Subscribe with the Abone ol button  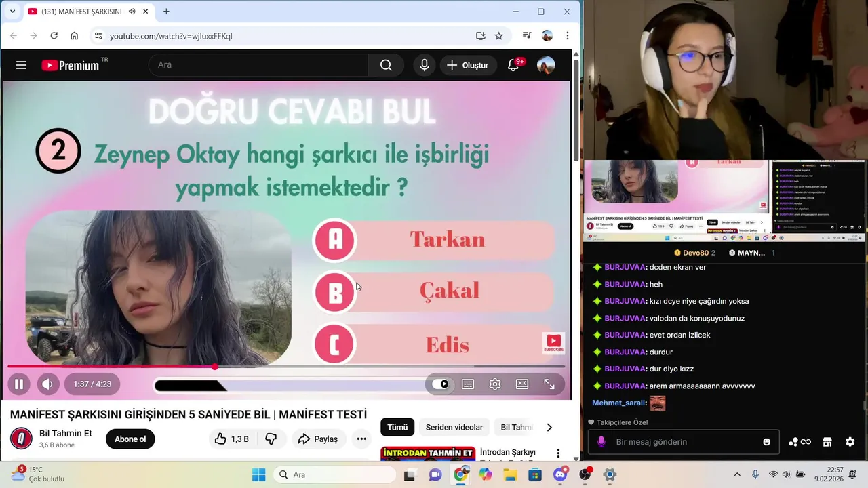click(130, 439)
